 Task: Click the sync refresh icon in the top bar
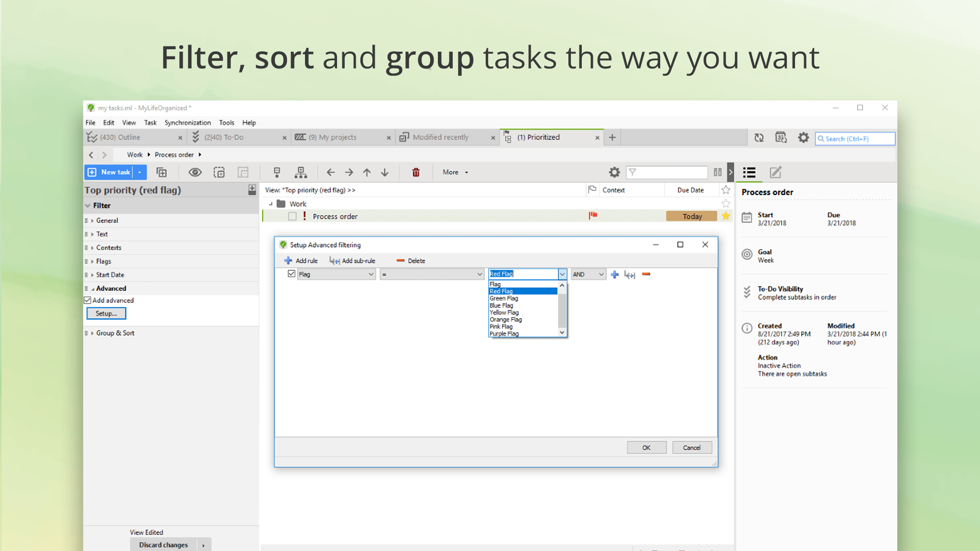click(x=759, y=138)
